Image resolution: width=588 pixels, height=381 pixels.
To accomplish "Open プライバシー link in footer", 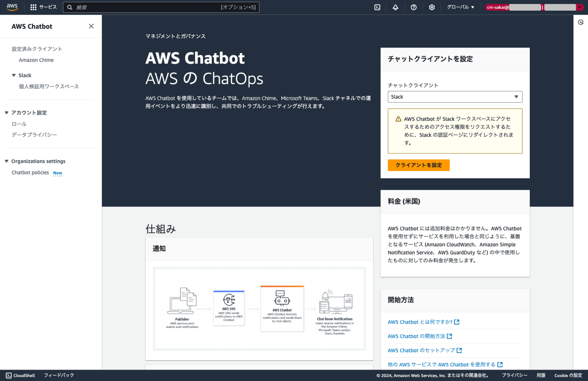I will (x=514, y=375).
